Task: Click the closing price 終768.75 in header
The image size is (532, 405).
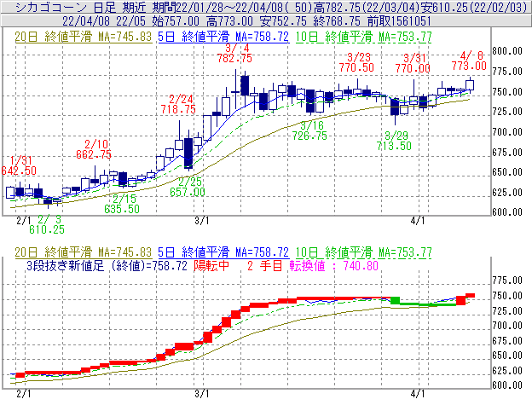Action: point(337,21)
